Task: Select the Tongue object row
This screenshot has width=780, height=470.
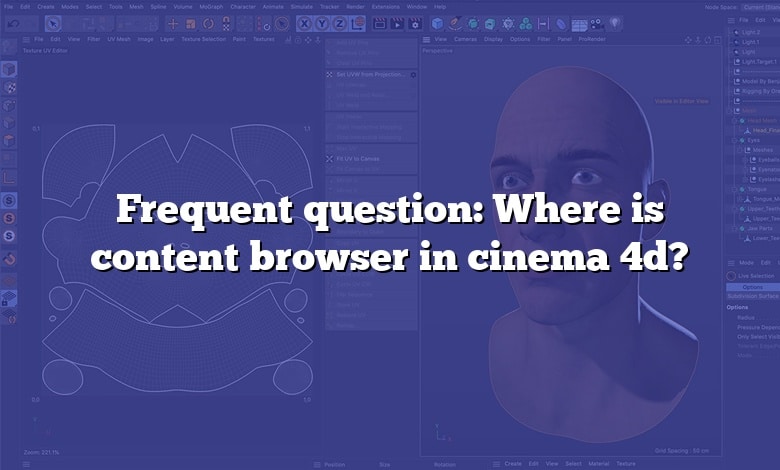Action: coord(757,189)
